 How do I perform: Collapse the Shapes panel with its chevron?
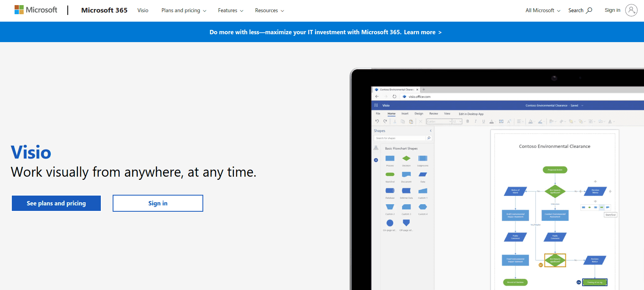(x=431, y=131)
